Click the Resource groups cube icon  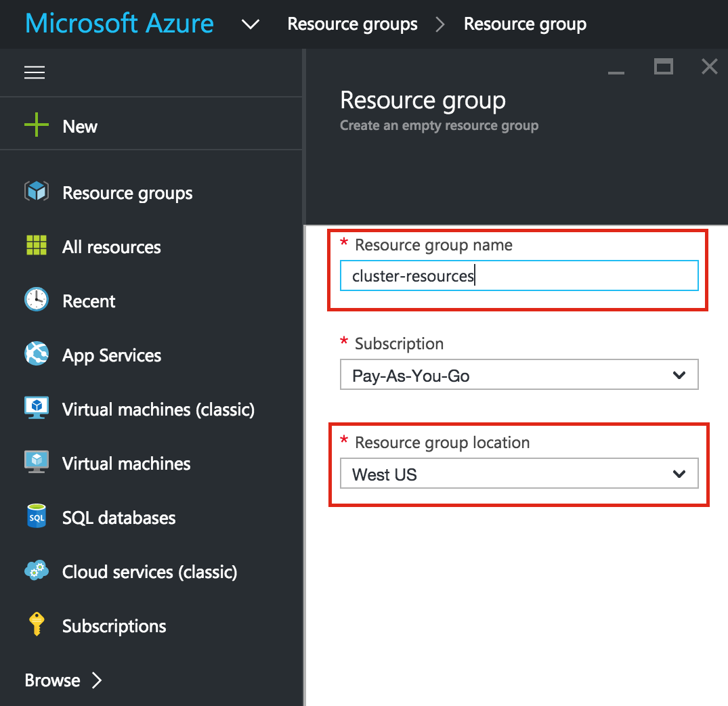tap(36, 192)
